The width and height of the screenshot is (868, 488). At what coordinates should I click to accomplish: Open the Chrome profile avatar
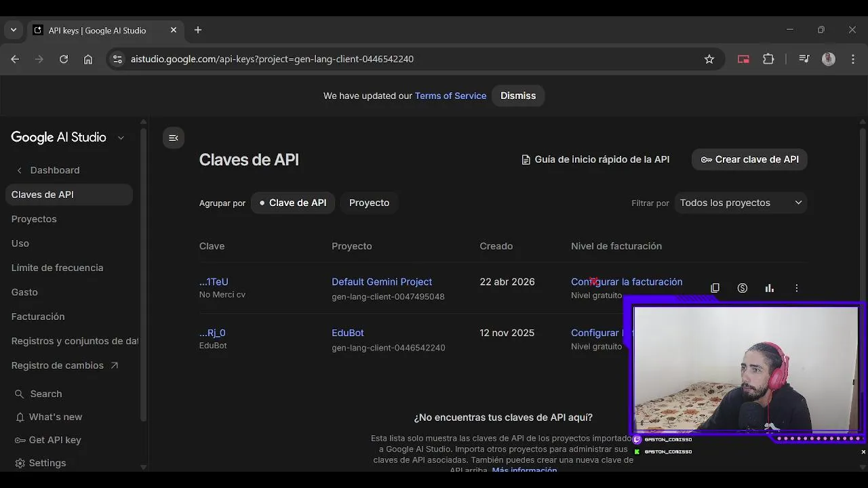click(x=829, y=59)
